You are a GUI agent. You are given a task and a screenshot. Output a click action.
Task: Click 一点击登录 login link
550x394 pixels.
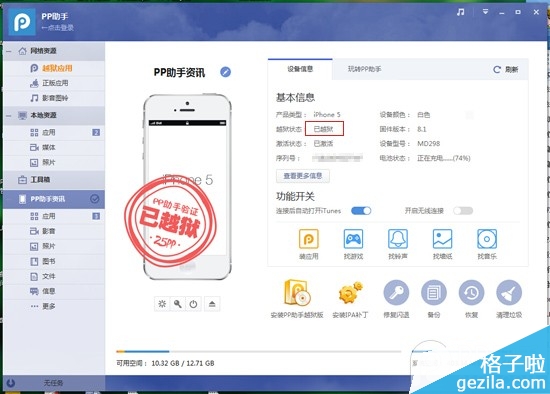pos(58,28)
